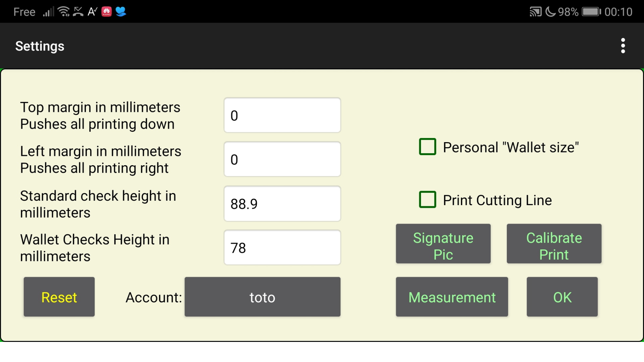Tap the do-not-disturb moon icon

tap(551, 11)
